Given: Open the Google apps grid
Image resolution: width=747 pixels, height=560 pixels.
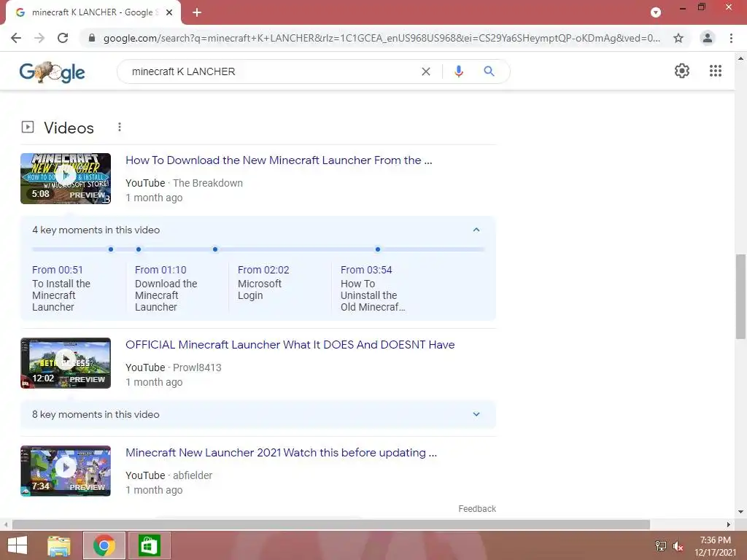Looking at the screenshot, I should coord(715,71).
